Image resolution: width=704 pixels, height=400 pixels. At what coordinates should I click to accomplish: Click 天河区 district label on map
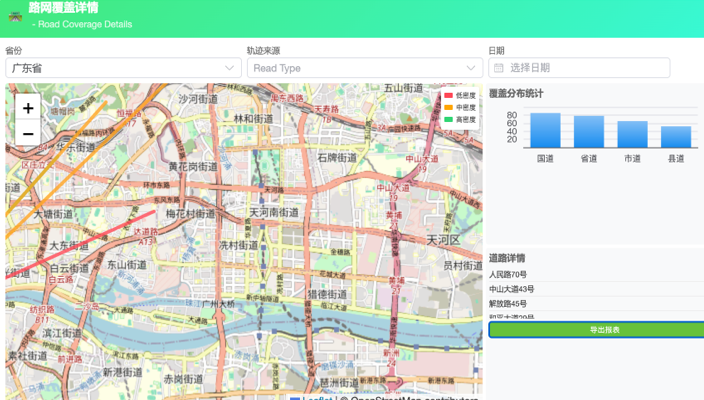pos(443,240)
